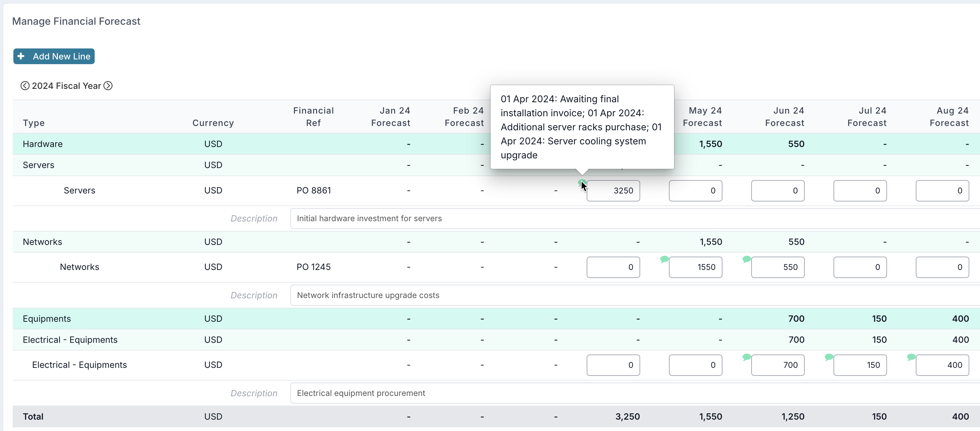Click the May 24 Forecast column header
Screen dimensions: 980x431
(x=702, y=117)
